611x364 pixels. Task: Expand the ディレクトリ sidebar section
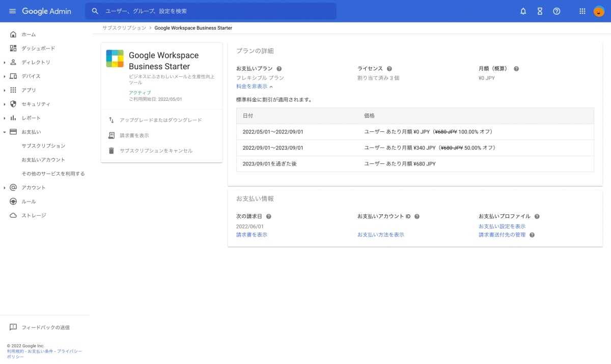(4, 62)
